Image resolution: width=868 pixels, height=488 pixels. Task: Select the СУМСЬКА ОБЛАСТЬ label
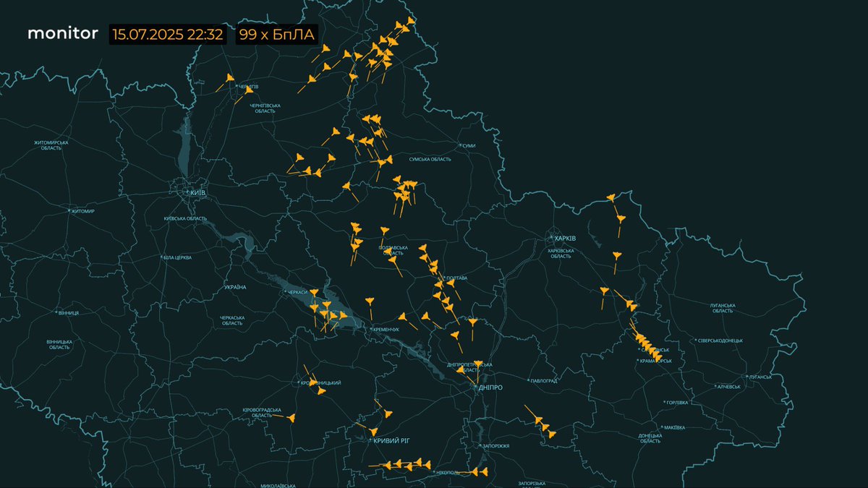coord(430,160)
